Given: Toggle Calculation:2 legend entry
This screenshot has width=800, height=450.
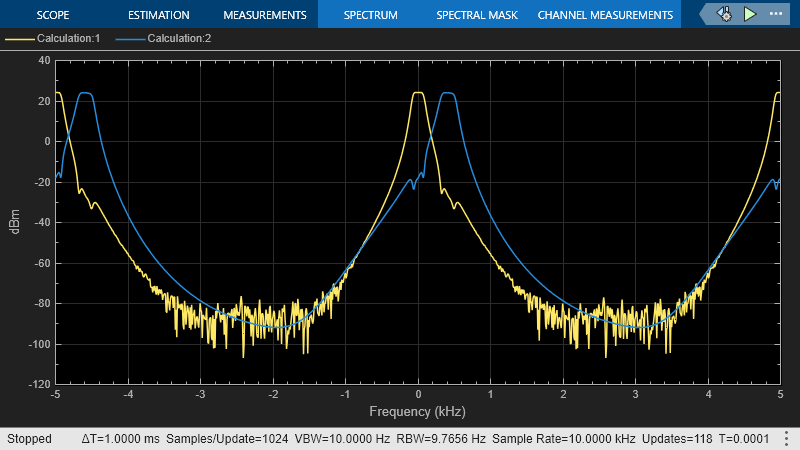Looking at the screenshot, I should (179, 38).
